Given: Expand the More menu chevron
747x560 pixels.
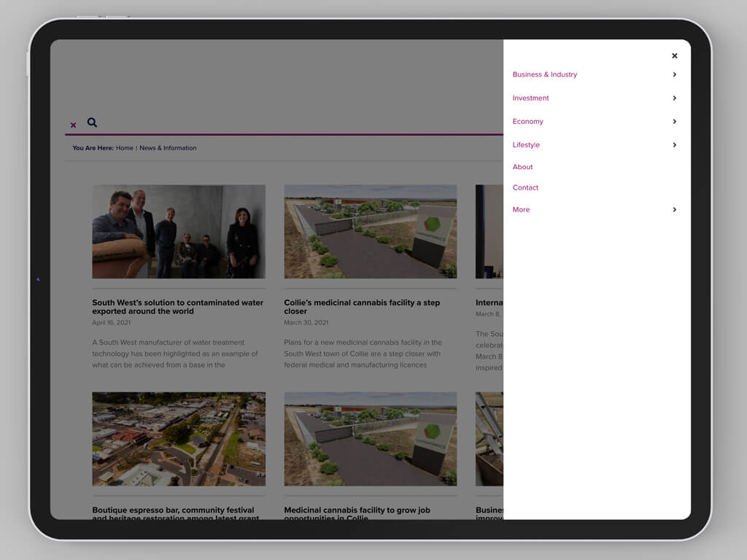Looking at the screenshot, I should point(674,209).
